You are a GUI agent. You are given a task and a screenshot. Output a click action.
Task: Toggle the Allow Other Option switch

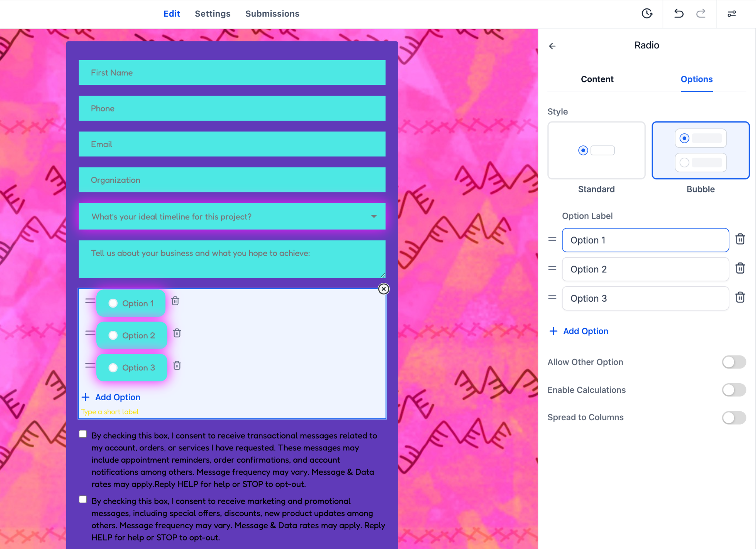pos(734,362)
